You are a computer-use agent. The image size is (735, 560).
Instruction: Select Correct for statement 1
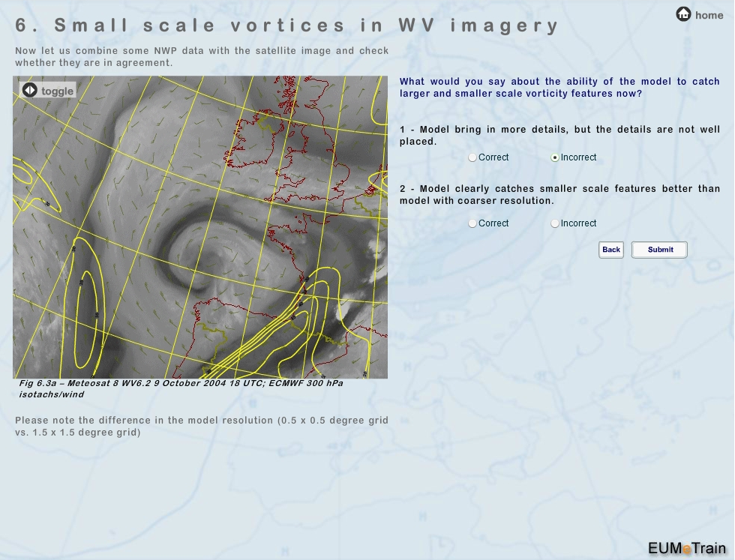tap(472, 157)
